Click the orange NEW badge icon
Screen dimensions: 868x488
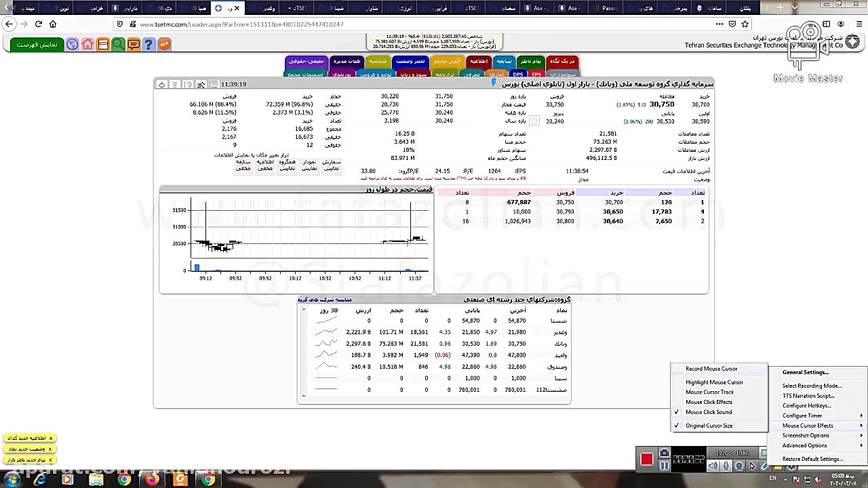point(164,44)
